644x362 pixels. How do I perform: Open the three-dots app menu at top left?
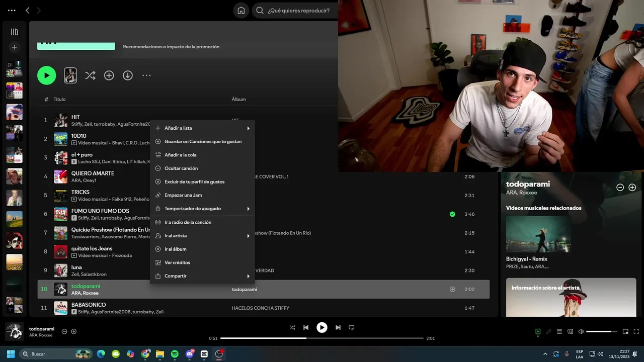12,10
